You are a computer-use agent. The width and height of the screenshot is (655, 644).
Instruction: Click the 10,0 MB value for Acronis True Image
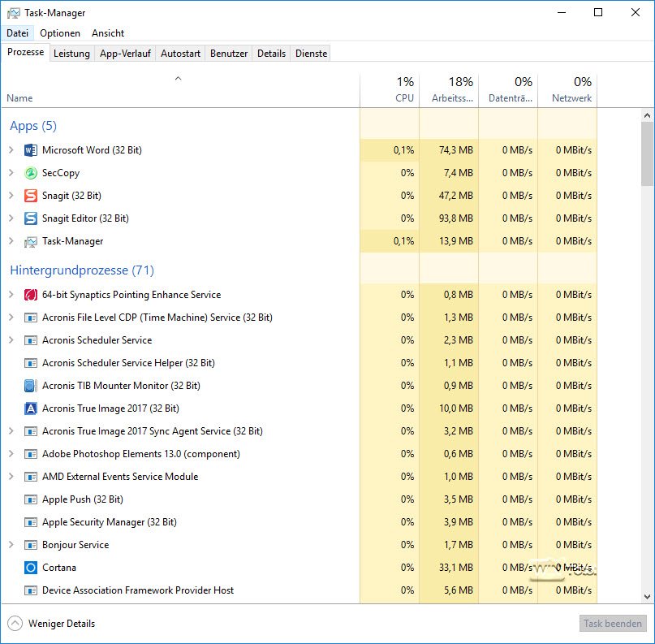[x=456, y=408]
